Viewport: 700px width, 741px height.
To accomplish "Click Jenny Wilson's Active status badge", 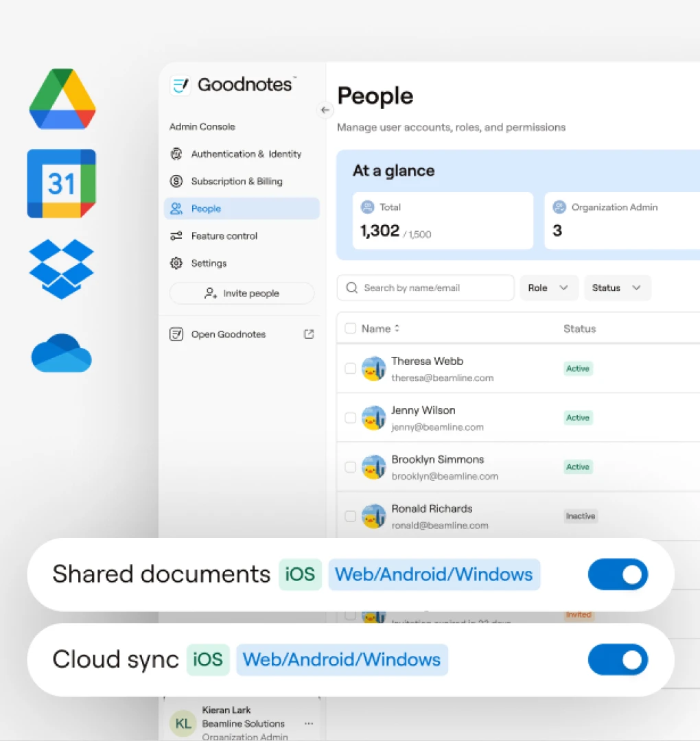I will coord(578,418).
